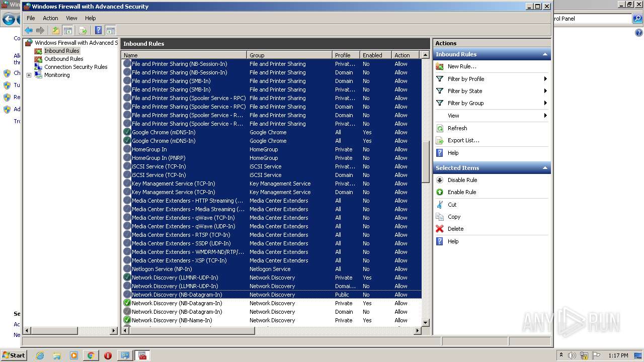Open Help under Inbound Rules actions
Viewport: 644px width, 362px height.
[x=453, y=153]
